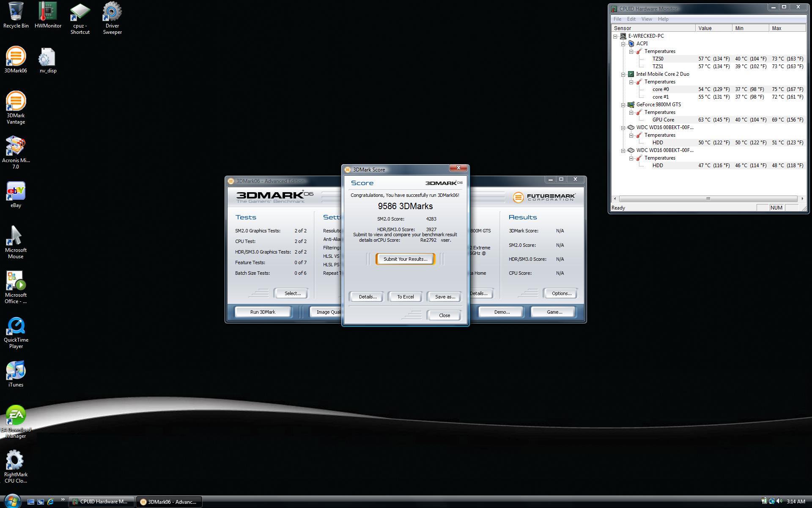This screenshot has height=508, width=812.
Task: Launch the Driver Sweeper desktop icon
Action: coord(112,19)
